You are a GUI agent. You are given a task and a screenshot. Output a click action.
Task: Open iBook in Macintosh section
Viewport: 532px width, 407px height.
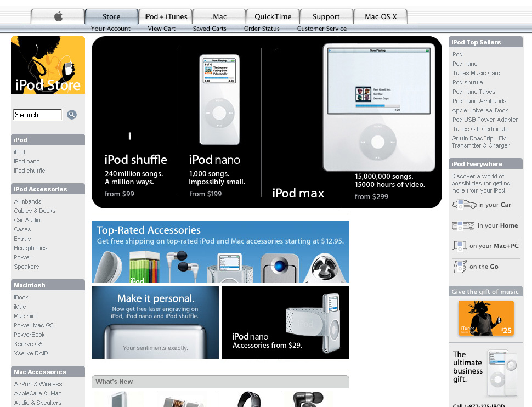[x=21, y=297]
